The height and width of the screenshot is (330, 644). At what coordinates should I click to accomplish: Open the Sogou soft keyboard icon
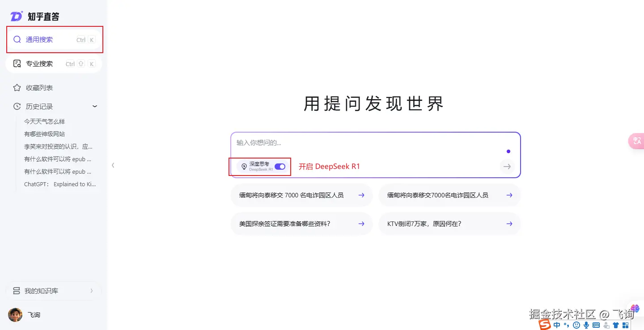tap(596, 325)
